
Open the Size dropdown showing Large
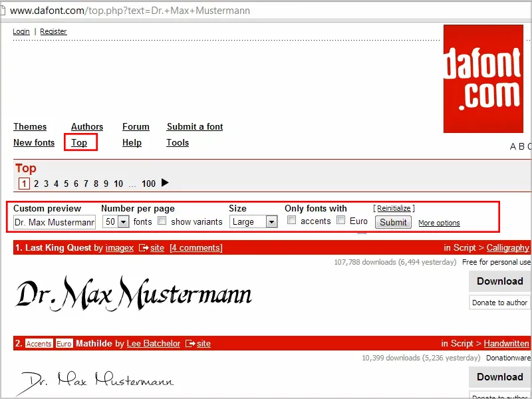pos(253,222)
